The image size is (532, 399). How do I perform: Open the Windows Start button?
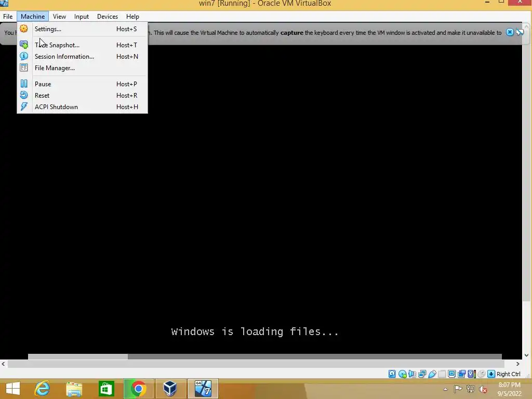(x=13, y=389)
